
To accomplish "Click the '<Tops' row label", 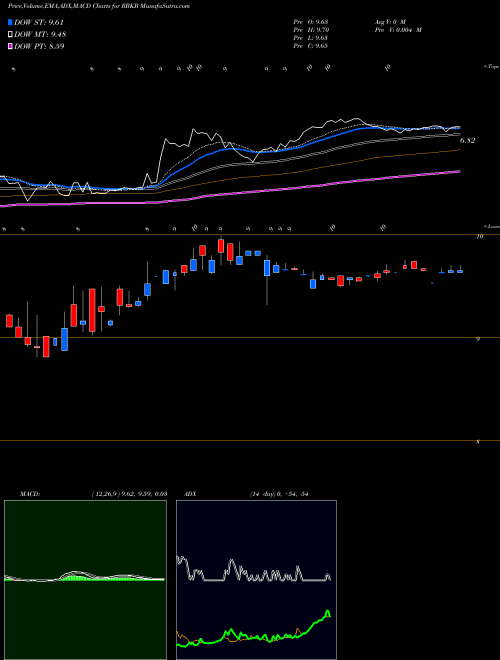I will pos(491,67).
